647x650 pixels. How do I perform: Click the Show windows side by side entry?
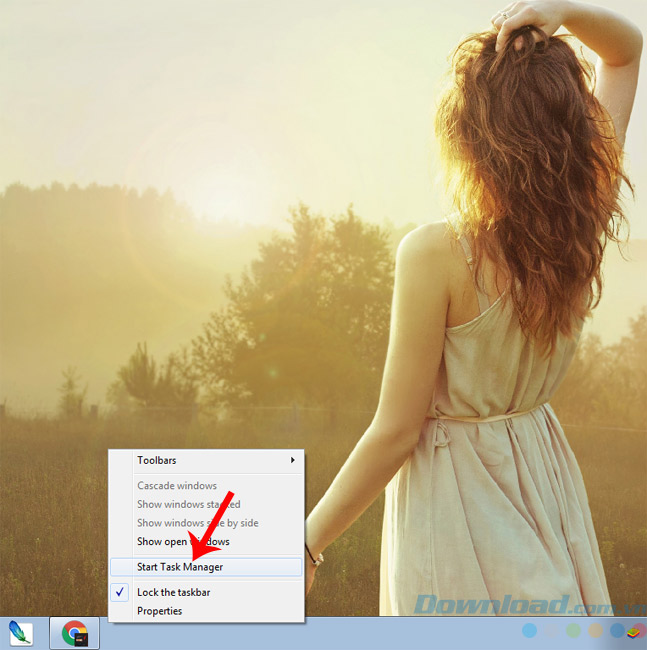pos(197,523)
